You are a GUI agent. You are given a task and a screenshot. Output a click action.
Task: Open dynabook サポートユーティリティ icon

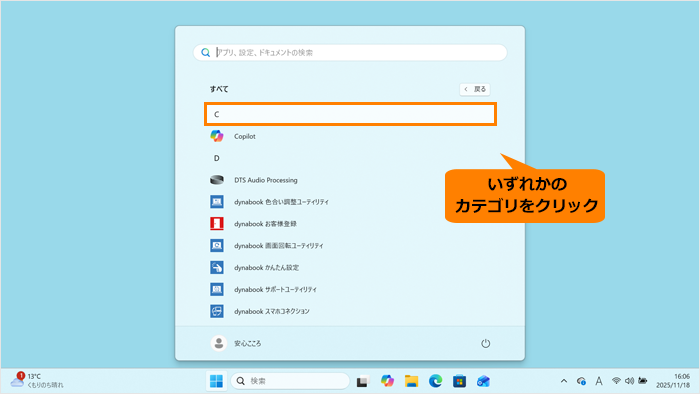tap(217, 289)
